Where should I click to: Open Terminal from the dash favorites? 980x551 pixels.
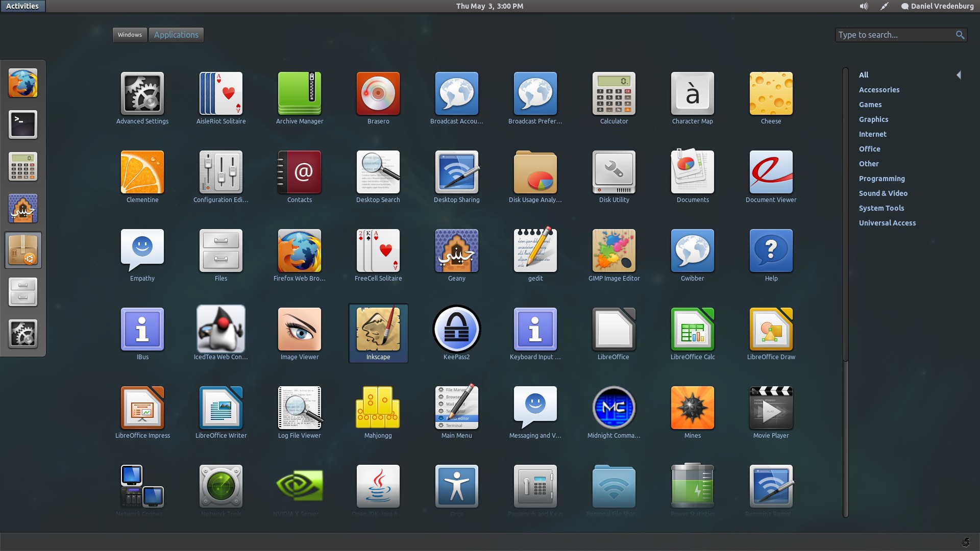click(x=23, y=124)
